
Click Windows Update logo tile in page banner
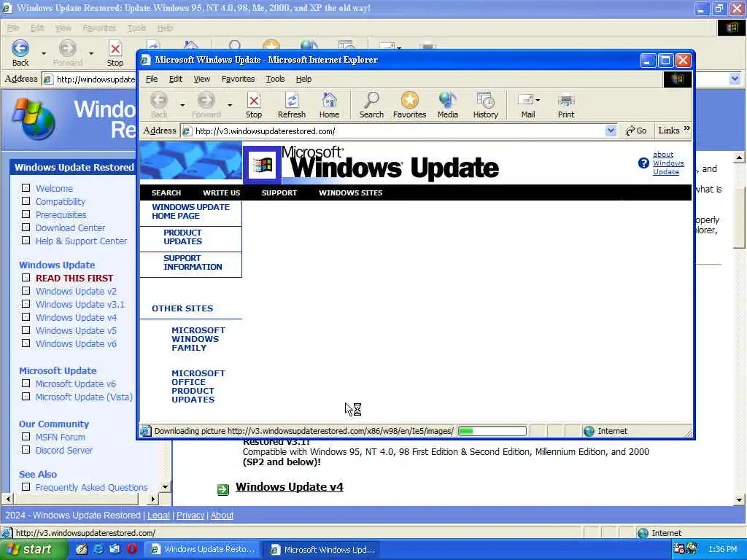coord(262,165)
